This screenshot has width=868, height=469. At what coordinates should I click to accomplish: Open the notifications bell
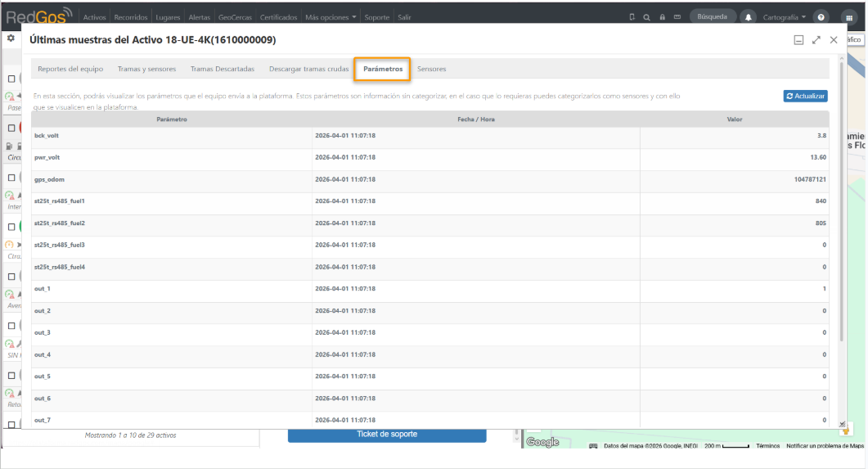748,17
